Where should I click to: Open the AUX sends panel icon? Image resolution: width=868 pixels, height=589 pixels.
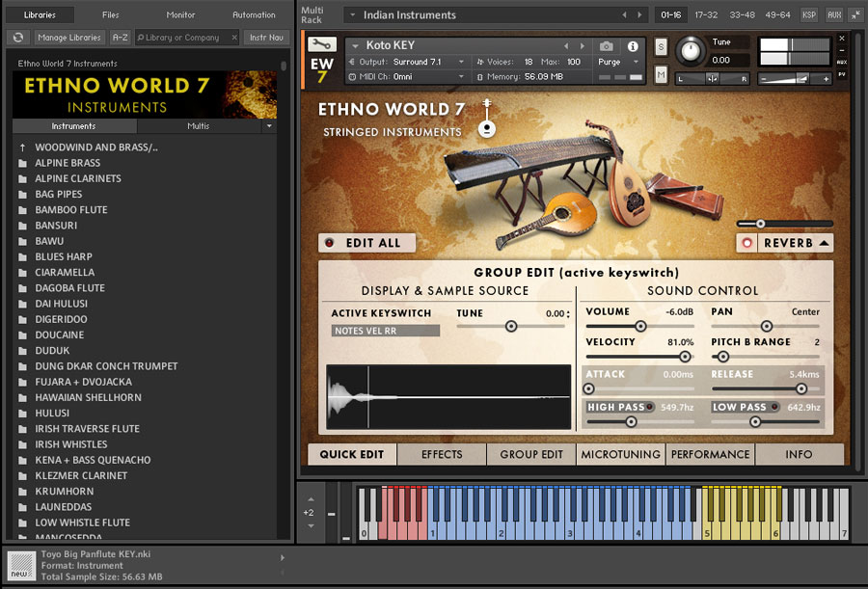click(x=833, y=15)
